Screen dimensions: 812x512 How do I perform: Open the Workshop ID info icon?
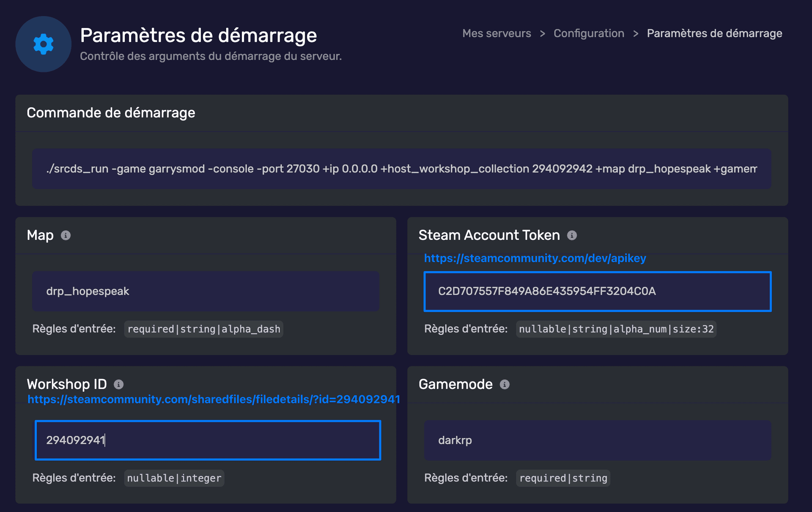119,385
